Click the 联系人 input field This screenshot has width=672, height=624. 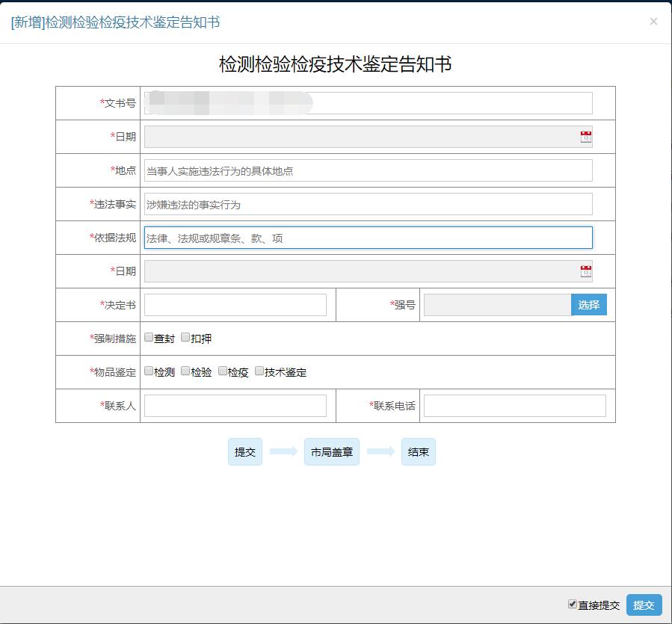point(235,406)
